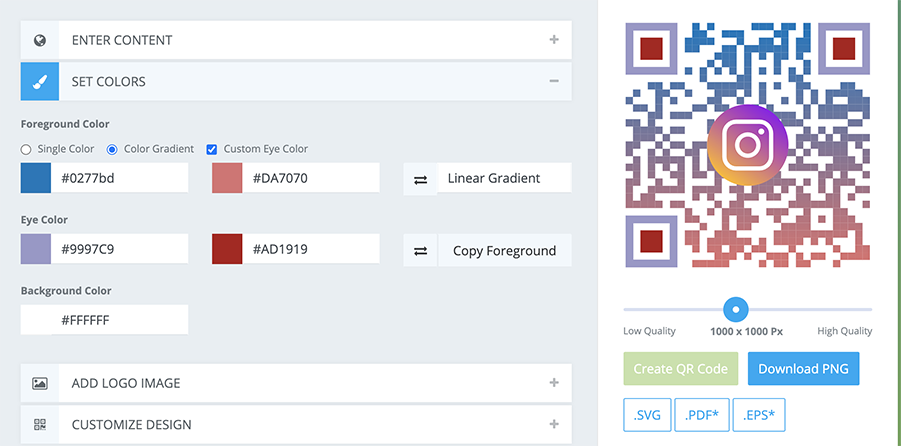Open the white background color swatch
901x446 pixels.
point(36,320)
